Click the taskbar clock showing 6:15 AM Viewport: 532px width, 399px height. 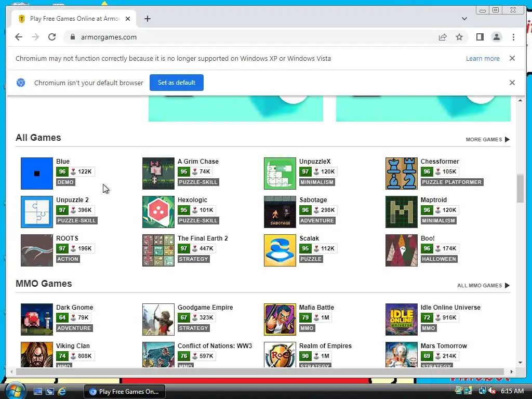pos(512,391)
